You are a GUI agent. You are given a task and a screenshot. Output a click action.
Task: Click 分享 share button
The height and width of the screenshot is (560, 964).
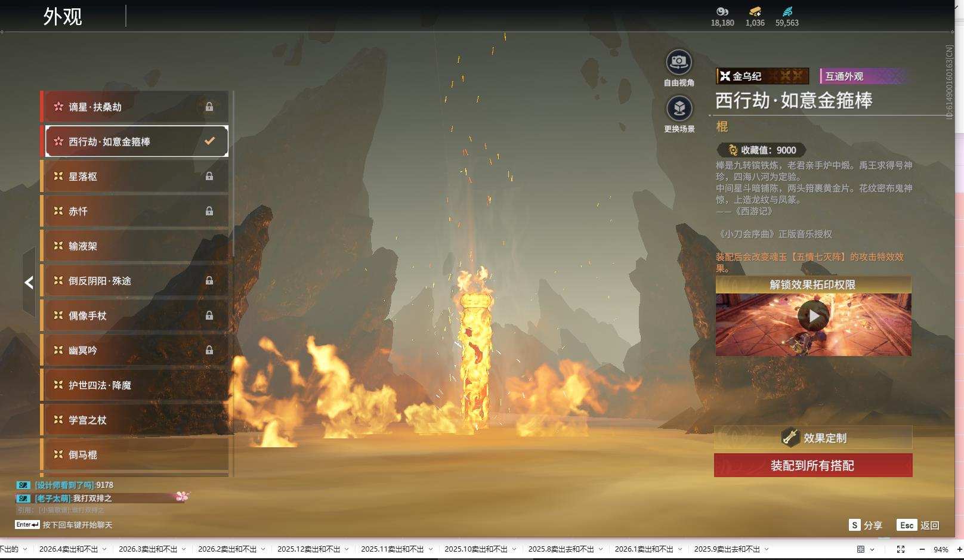point(866,525)
